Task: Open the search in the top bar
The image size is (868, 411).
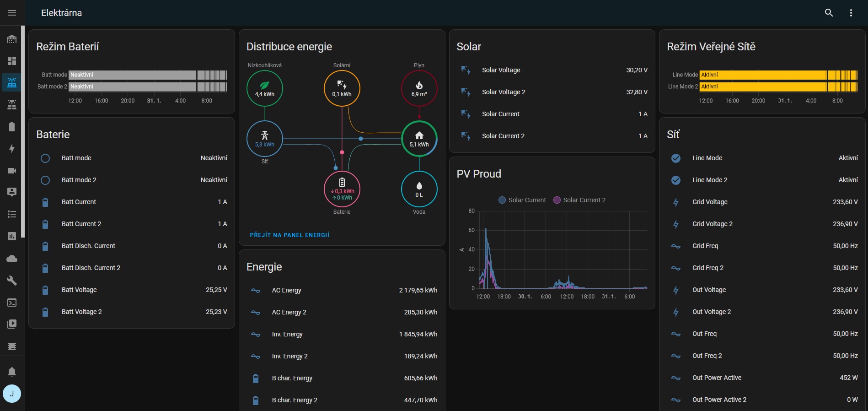Action: point(829,13)
